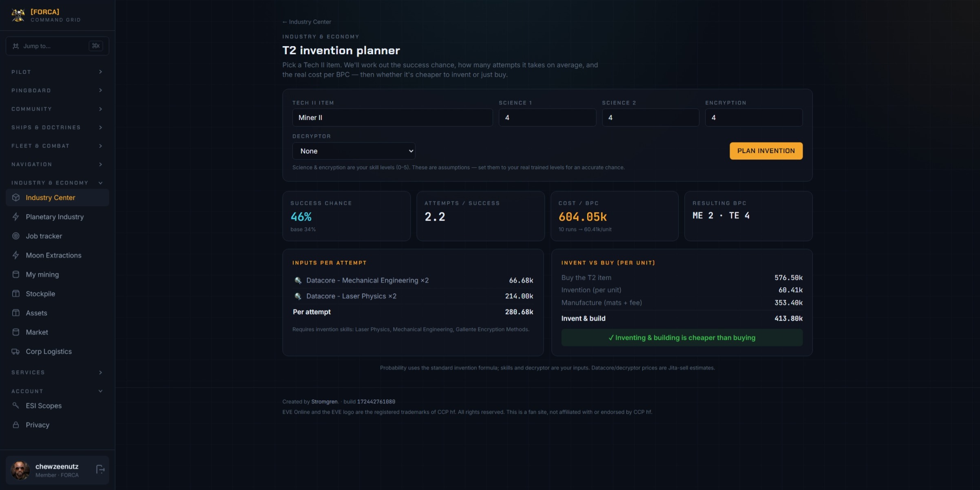Click the Jump to search icon
Viewport: 980px width, 490px height.
coord(16,46)
